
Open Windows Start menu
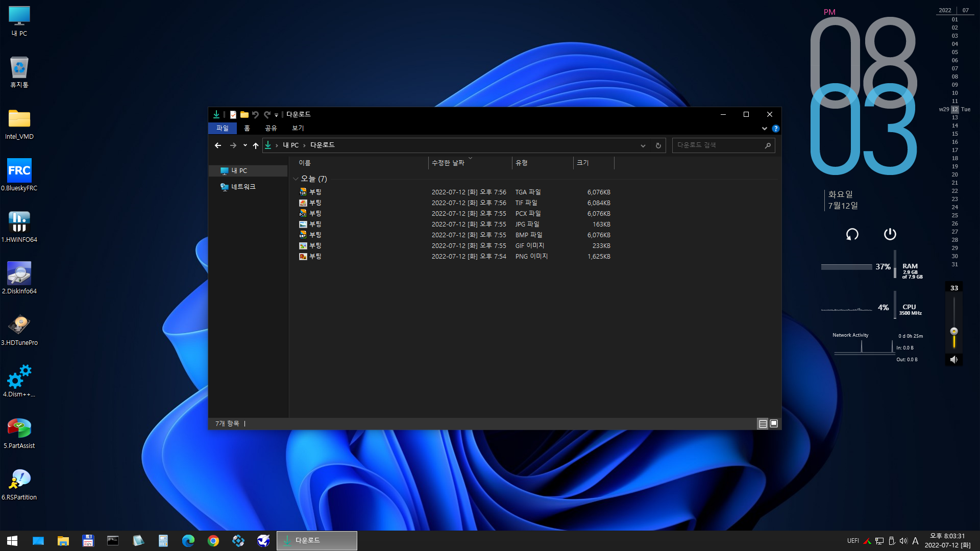12,541
